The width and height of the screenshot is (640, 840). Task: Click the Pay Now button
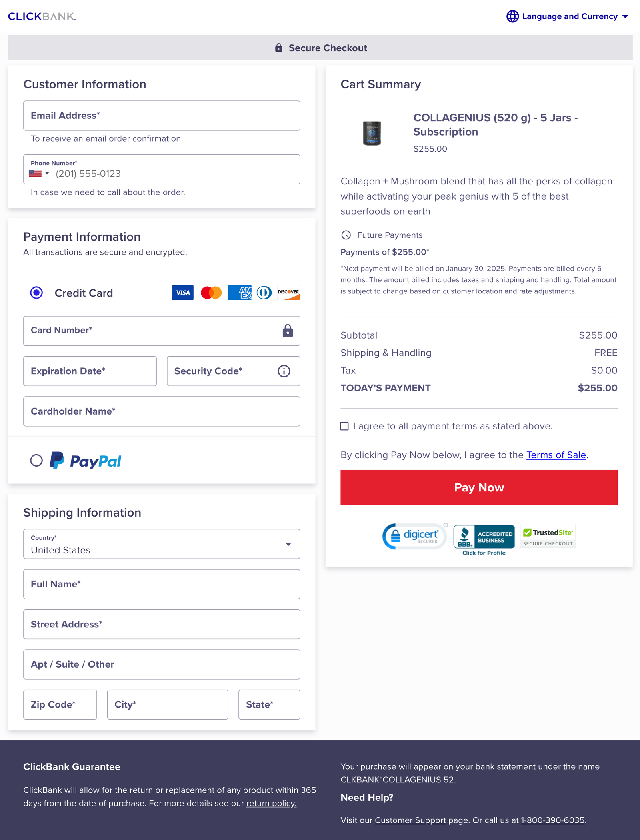(479, 487)
